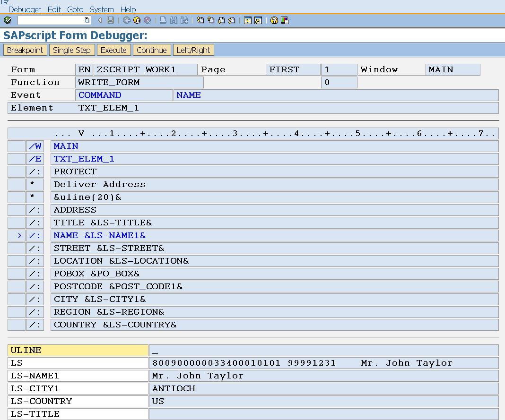505x420 pixels.
Task: Open the command field history dropdown
Action: 87,20
